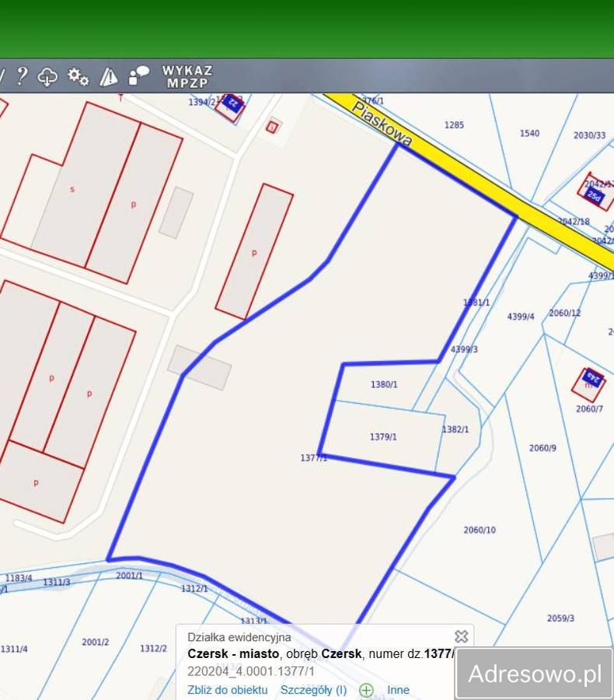Image resolution: width=614 pixels, height=700 pixels.
Task: Click parcel label 4399/3
Action: coord(464,349)
